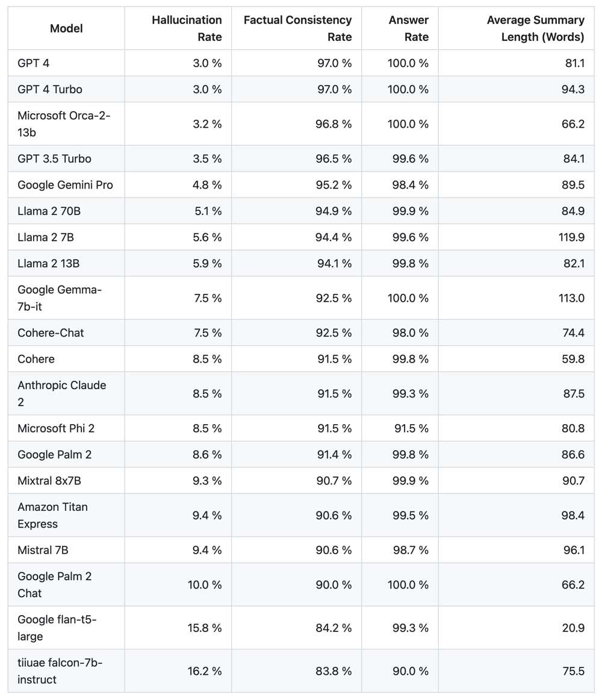Select the tiiuae falcon-7b-instruct model cell

[x=60, y=671]
